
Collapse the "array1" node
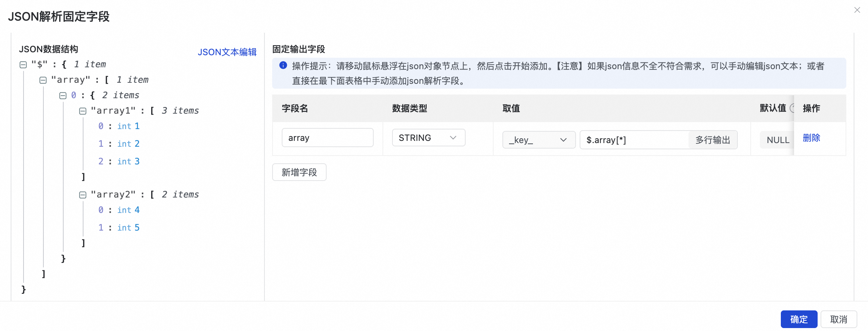pos(83,111)
